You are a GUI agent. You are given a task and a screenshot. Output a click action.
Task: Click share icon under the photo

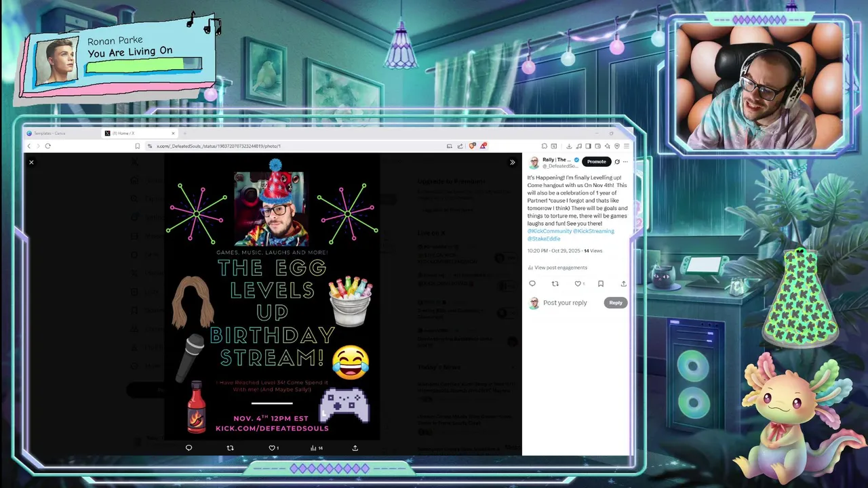(x=355, y=448)
